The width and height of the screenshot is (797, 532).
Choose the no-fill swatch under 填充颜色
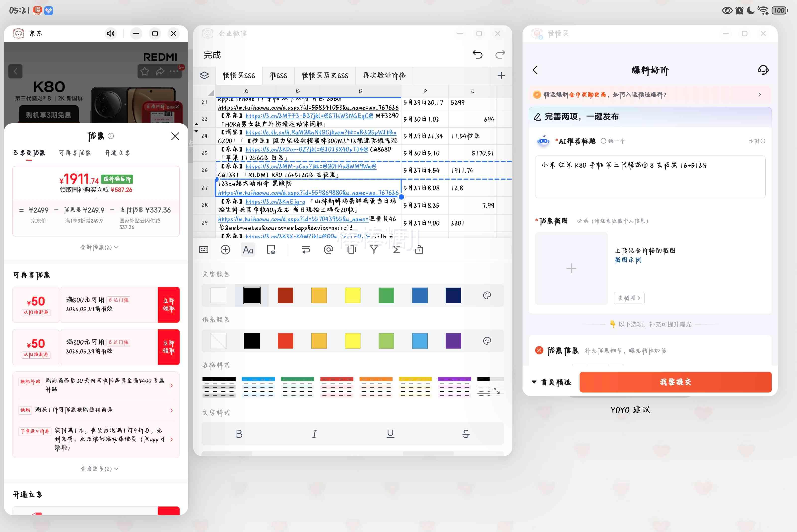pyautogui.click(x=218, y=341)
